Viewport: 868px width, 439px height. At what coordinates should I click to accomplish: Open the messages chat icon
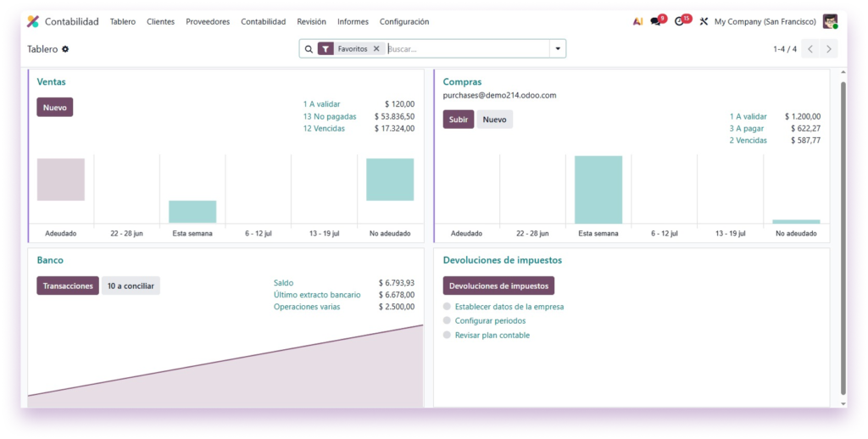click(x=656, y=21)
